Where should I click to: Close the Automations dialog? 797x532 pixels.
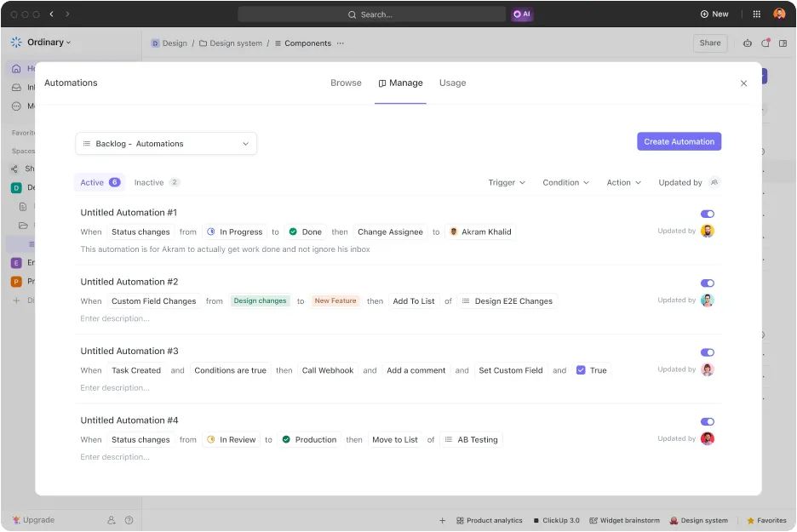743,83
